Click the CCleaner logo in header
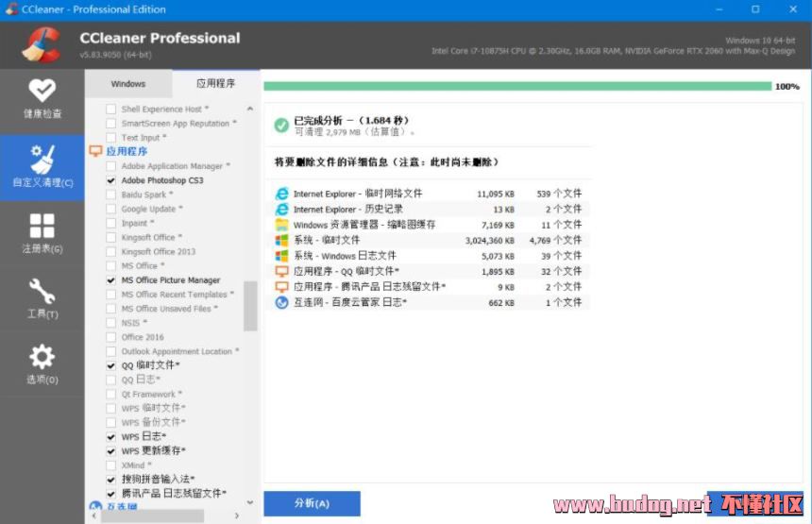 click(x=41, y=44)
